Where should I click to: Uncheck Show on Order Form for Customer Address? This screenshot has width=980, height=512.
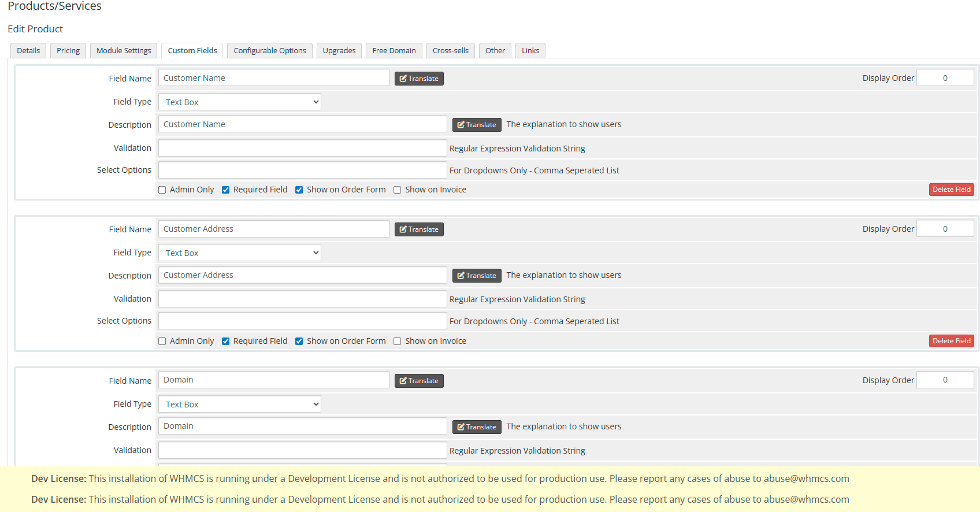tap(299, 342)
